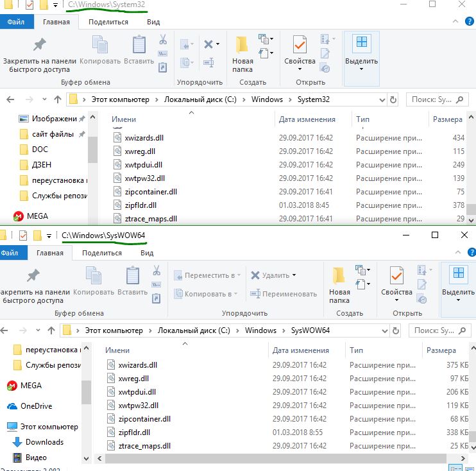476x471 pixels.
Task: Click Вставить clipboard icon in System32 window
Action: [x=139, y=50]
